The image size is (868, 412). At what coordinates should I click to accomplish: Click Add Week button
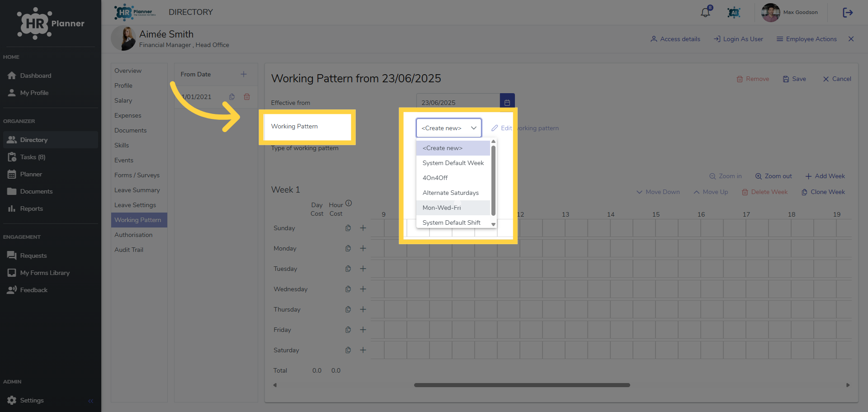pos(825,176)
